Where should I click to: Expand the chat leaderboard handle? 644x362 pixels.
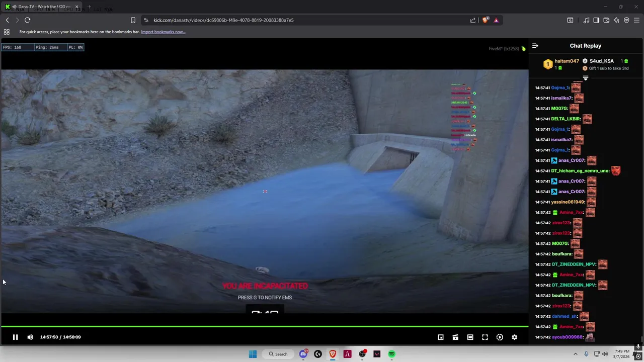586,78
